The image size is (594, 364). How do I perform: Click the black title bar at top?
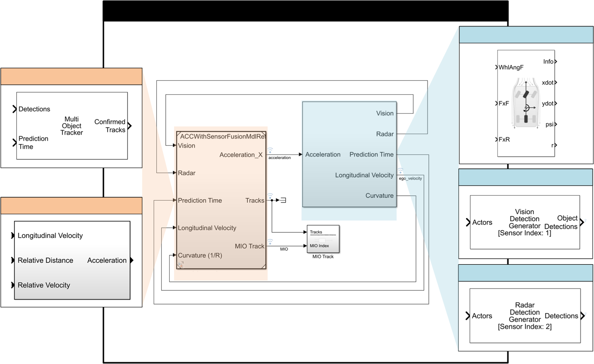(305, 11)
